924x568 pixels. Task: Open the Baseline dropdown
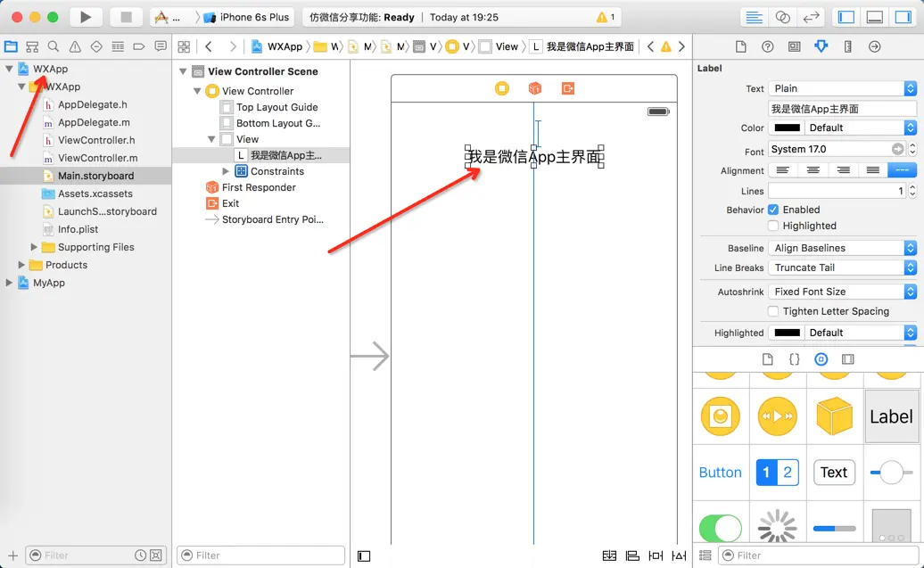843,248
